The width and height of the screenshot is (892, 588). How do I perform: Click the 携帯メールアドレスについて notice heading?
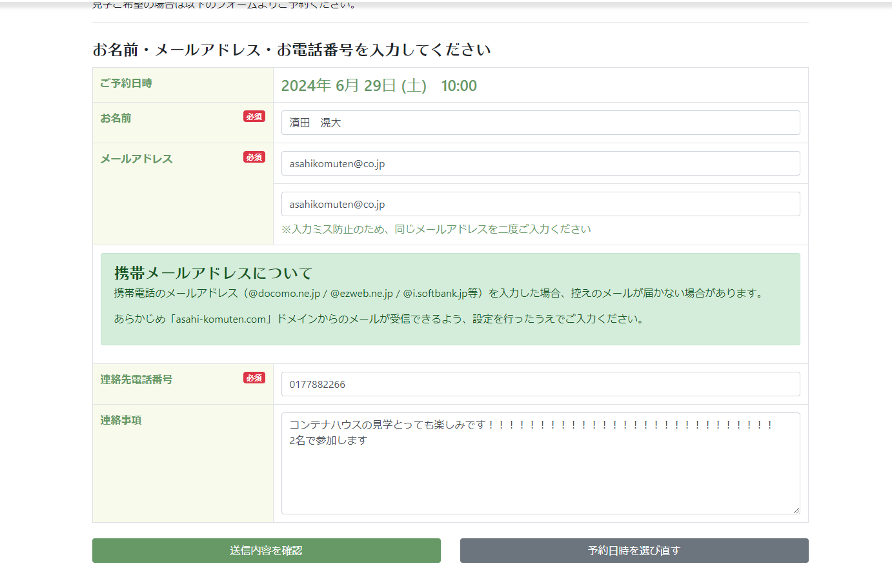point(213,273)
